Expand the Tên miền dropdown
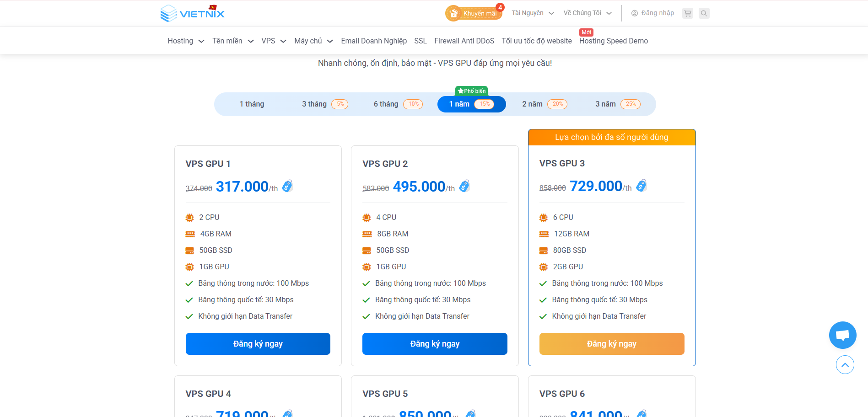Image resolution: width=868 pixels, height=417 pixels. pyautogui.click(x=232, y=41)
